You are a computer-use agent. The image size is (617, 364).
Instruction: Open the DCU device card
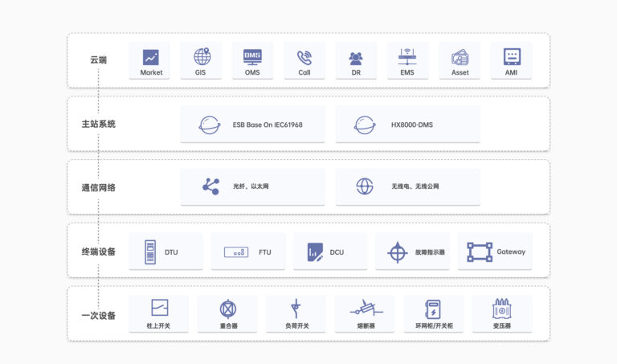click(x=329, y=252)
